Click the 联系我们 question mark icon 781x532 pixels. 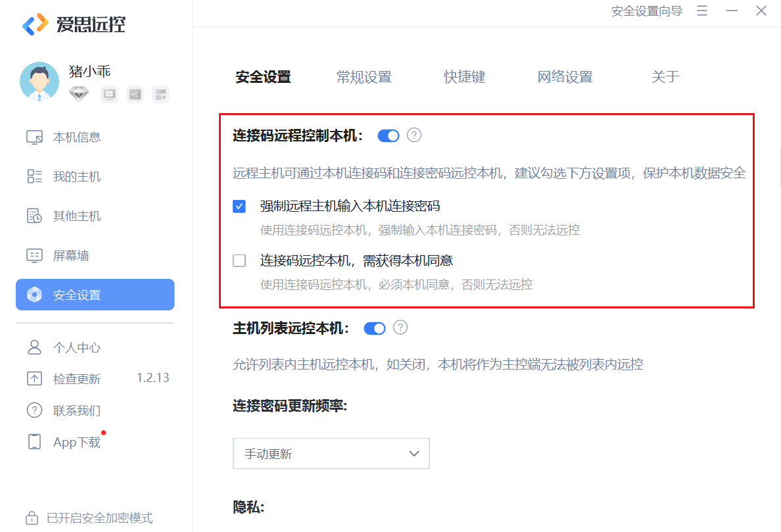point(34,410)
